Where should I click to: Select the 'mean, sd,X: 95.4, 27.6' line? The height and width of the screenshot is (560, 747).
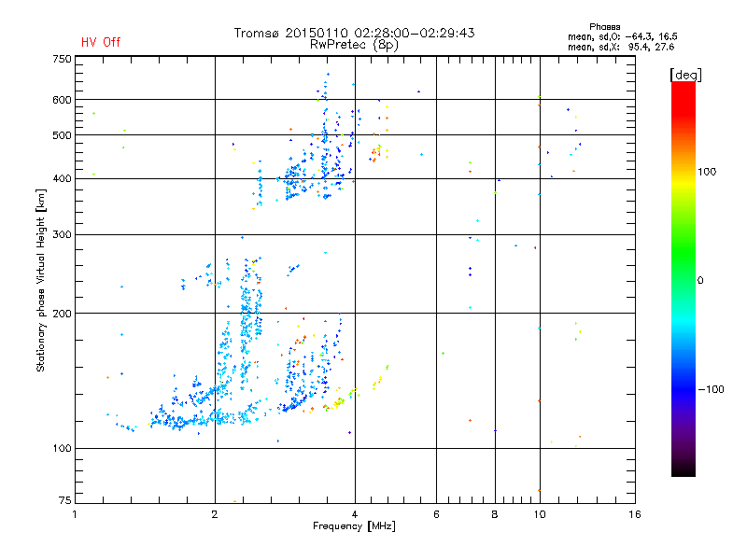[621, 47]
